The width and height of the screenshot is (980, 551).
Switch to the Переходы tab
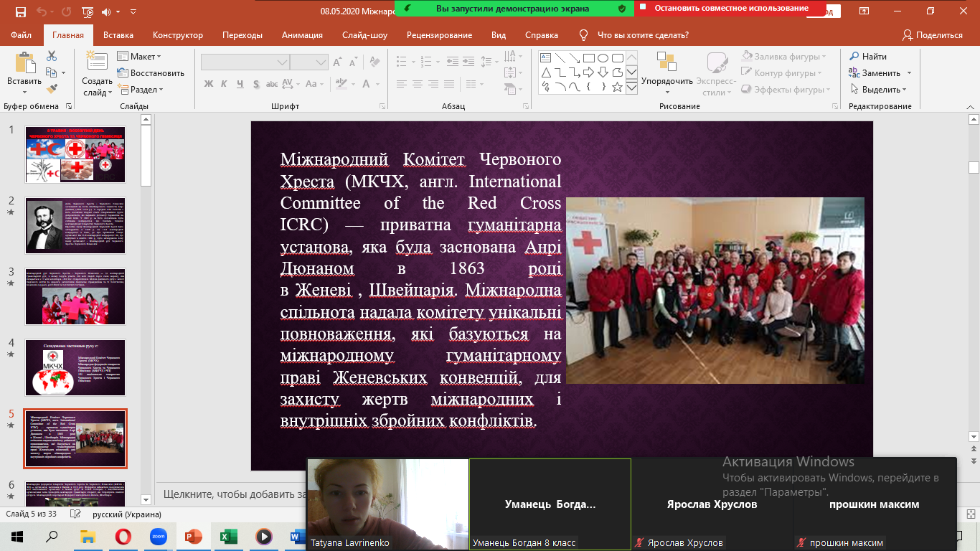(x=242, y=35)
